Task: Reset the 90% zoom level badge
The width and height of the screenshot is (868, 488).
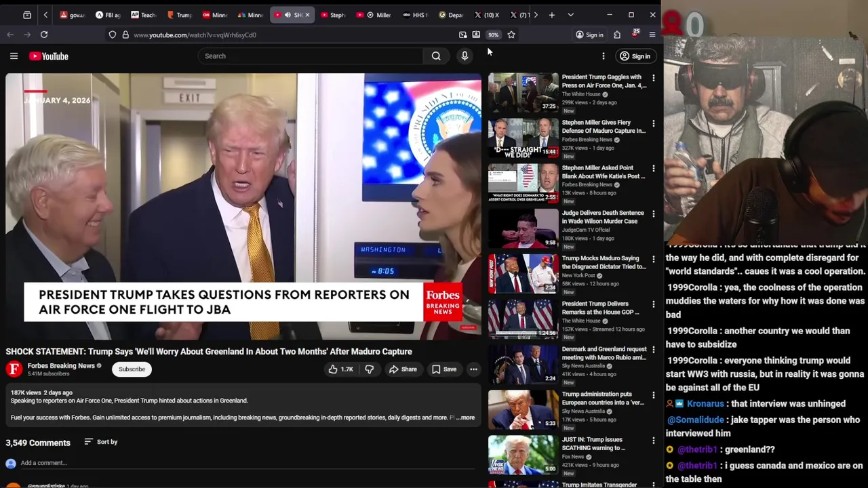Action: point(493,35)
